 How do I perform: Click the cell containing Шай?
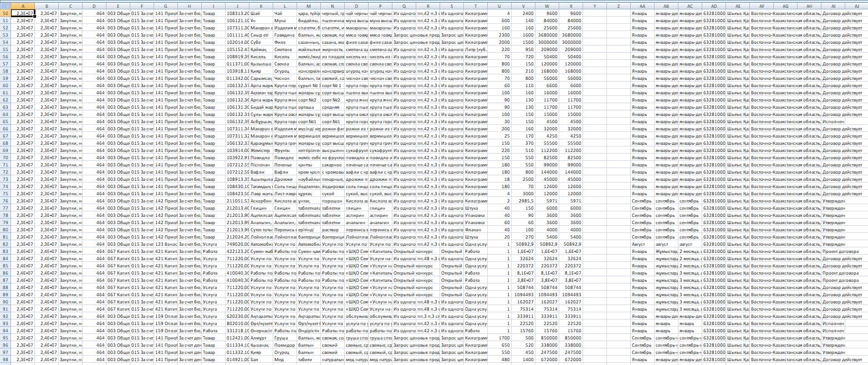tap(261, 12)
